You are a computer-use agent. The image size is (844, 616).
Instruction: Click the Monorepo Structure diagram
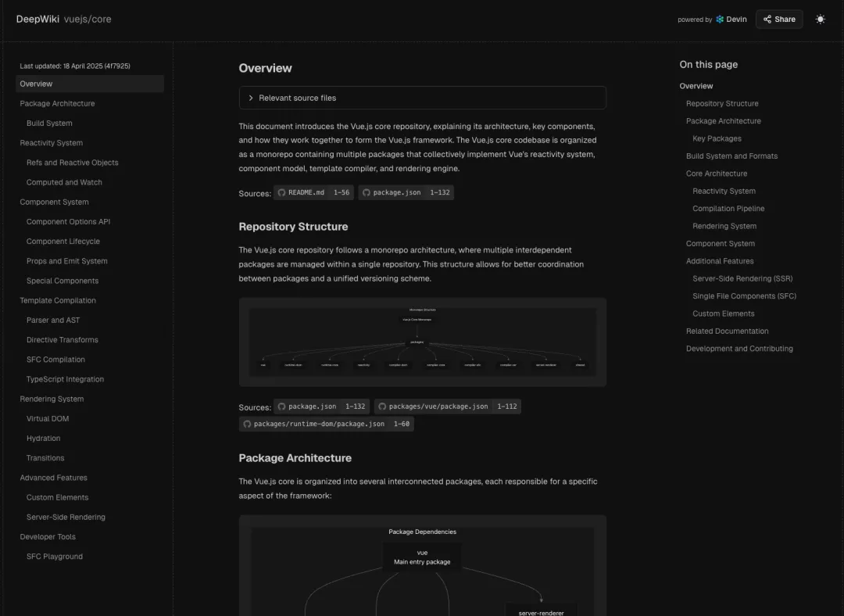point(422,342)
